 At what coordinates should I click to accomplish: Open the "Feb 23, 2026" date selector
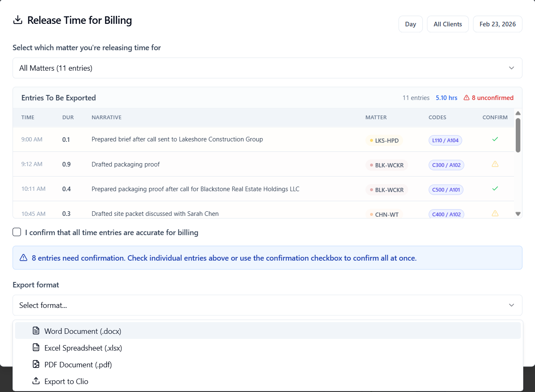(x=497, y=24)
